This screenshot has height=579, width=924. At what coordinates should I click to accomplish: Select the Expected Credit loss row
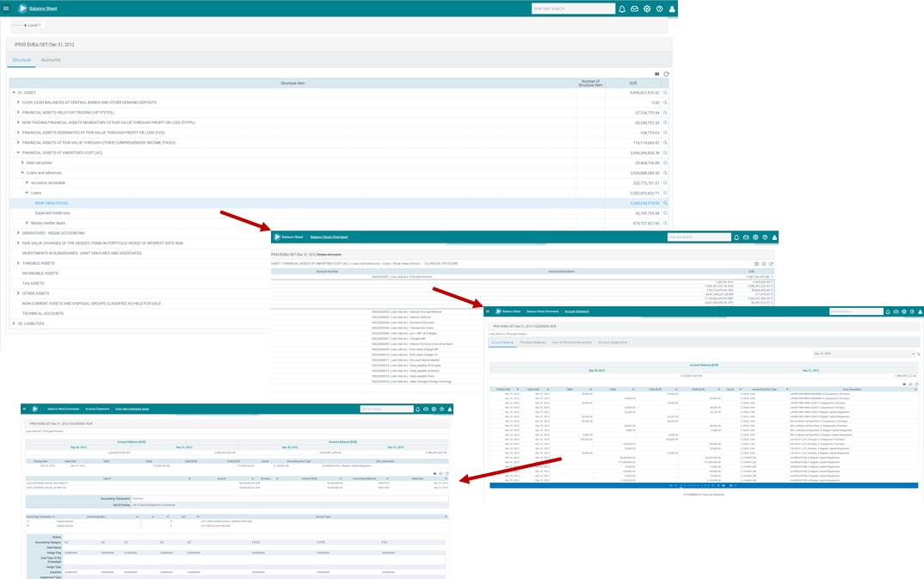pyautogui.click(x=340, y=213)
